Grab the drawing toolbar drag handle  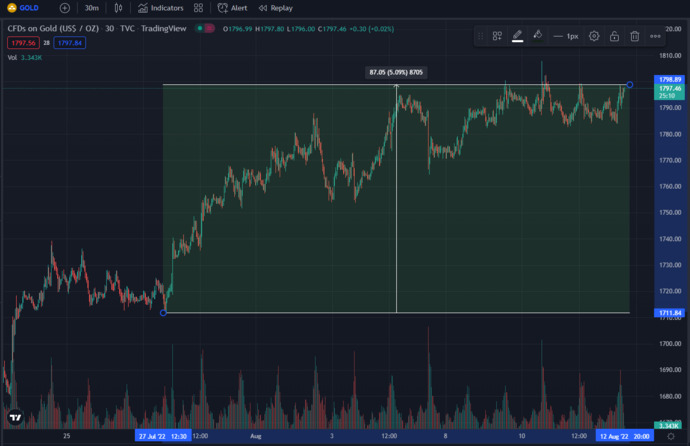coord(481,36)
